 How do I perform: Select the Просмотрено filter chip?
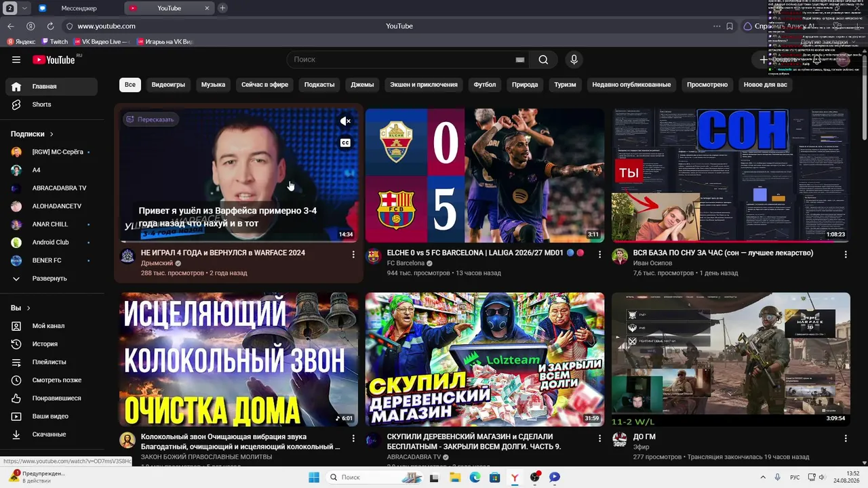click(x=707, y=85)
